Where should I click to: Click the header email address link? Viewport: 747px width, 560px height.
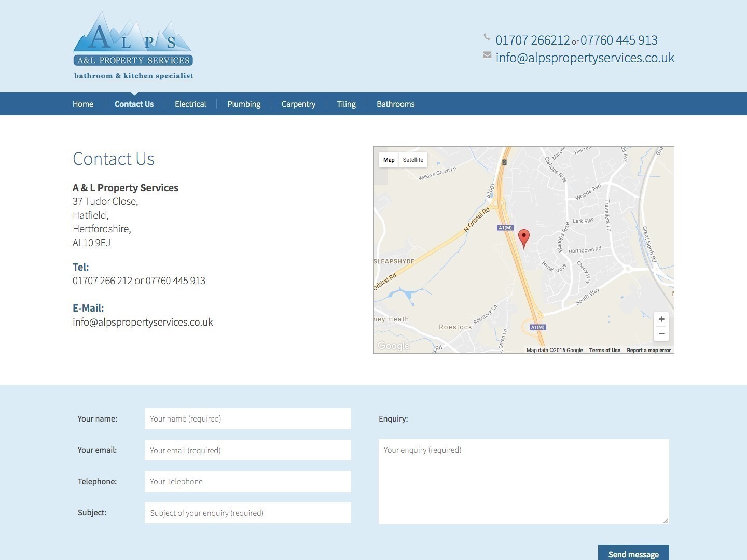(x=585, y=58)
